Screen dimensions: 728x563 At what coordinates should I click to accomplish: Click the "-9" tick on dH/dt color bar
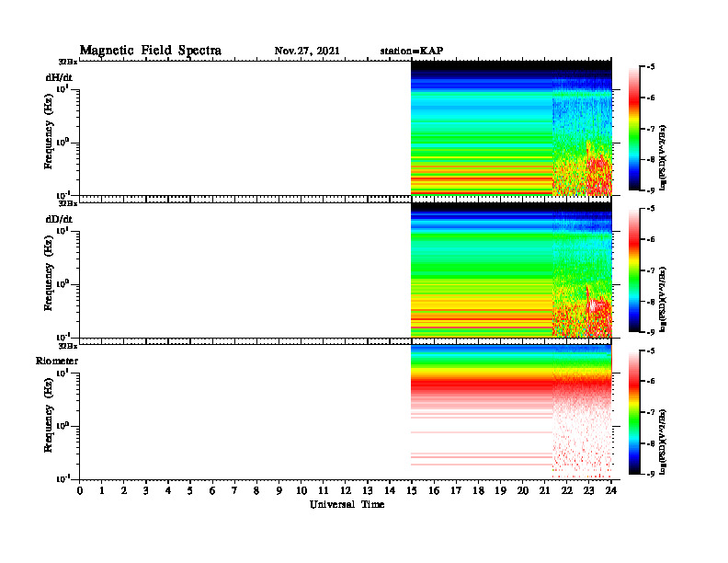point(651,190)
